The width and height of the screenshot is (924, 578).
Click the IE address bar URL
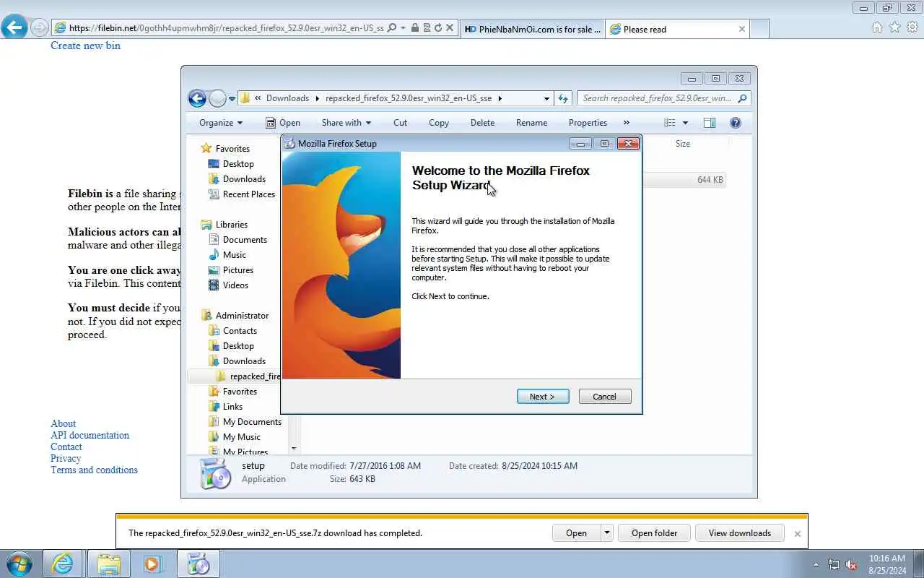226,28
